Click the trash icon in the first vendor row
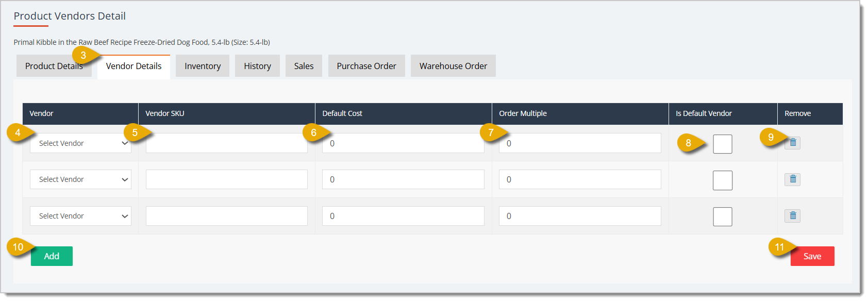Viewport: 868px width, 301px height. click(x=793, y=143)
